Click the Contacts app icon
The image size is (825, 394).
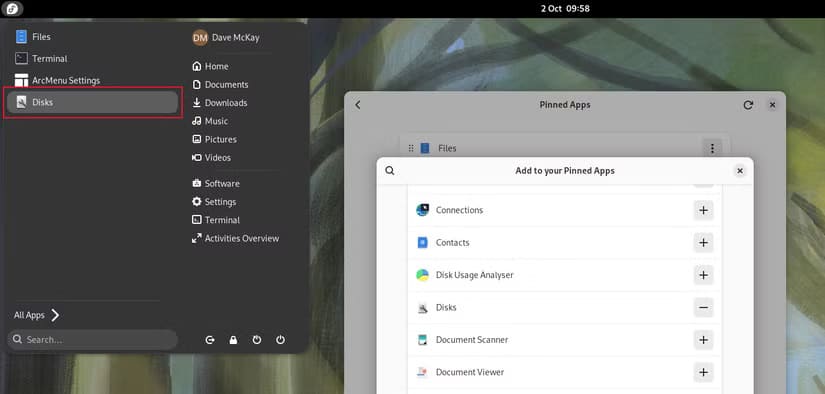pos(422,243)
